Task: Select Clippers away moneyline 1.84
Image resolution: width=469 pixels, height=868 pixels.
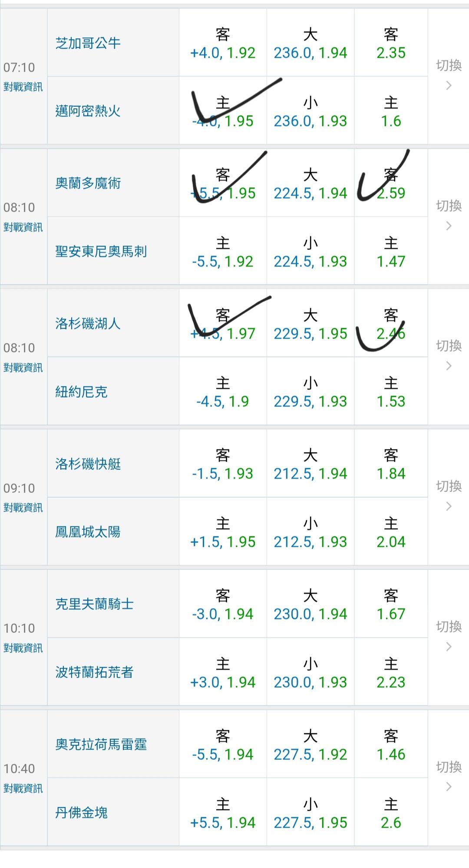Action: (391, 465)
